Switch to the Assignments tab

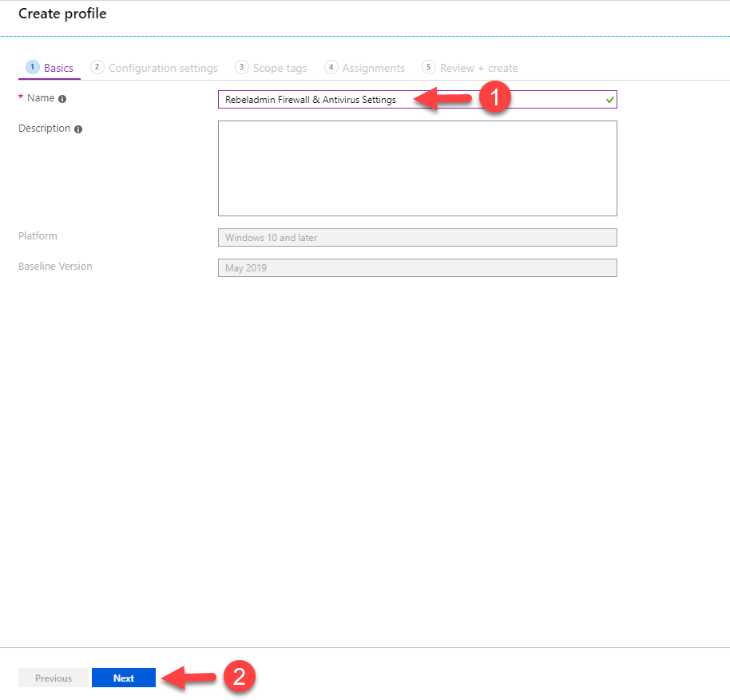[364, 68]
